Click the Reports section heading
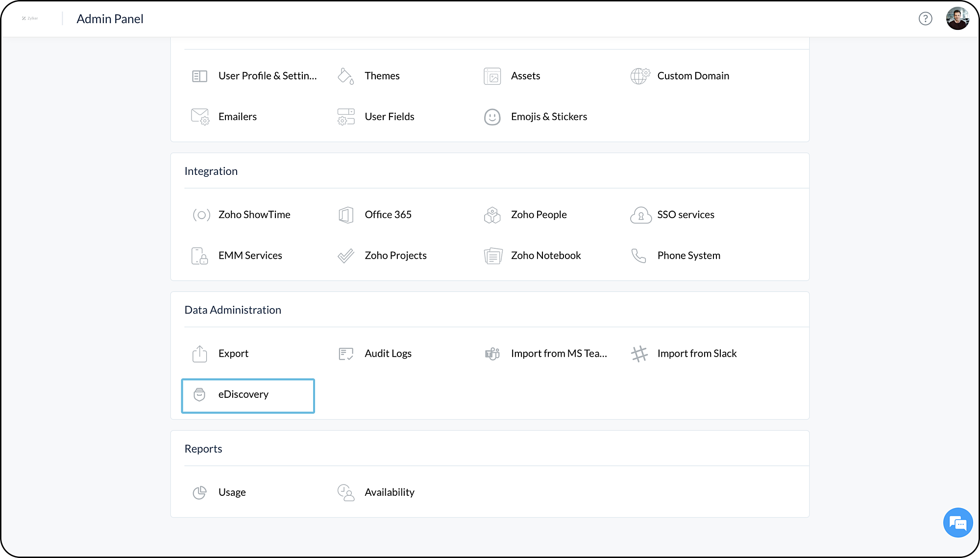 point(203,449)
